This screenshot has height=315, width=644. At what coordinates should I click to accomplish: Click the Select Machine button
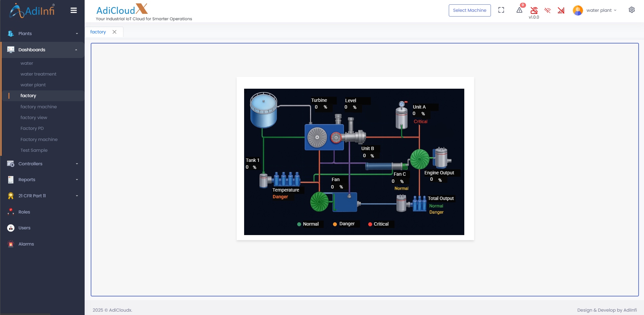[x=469, y=10]
